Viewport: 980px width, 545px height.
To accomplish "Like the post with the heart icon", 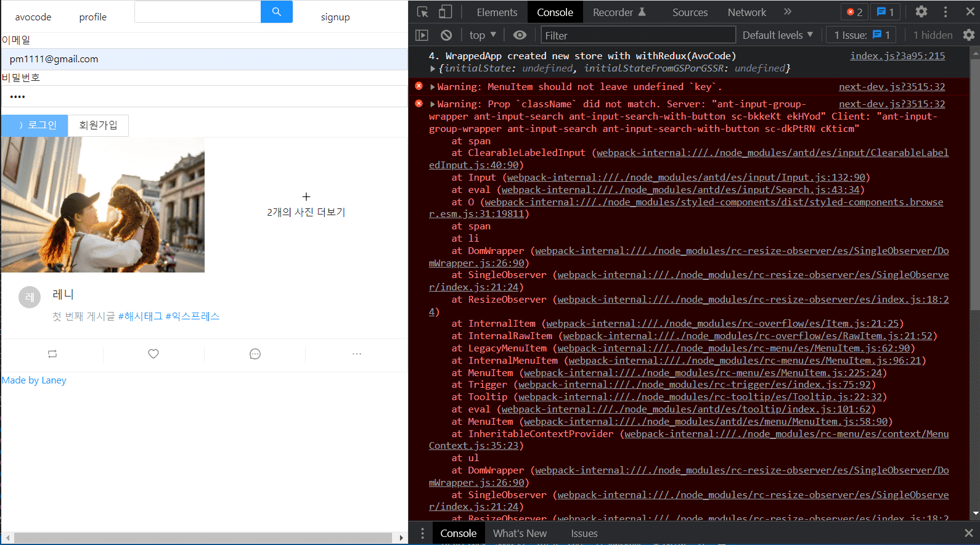I will 153,354.
